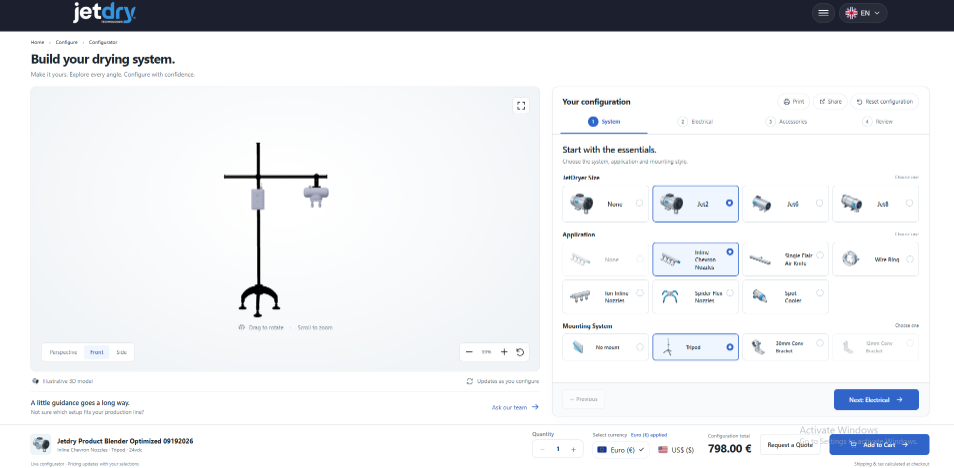
Task: Choose No mount option
Action: tap(605, 347)
